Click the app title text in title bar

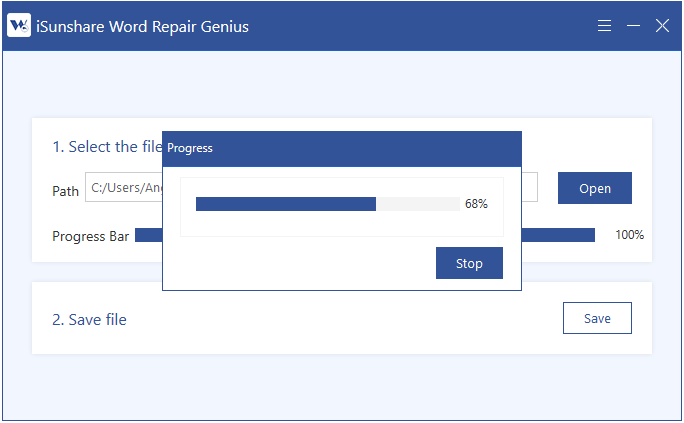pyautogui.click(x=142, y=27)
